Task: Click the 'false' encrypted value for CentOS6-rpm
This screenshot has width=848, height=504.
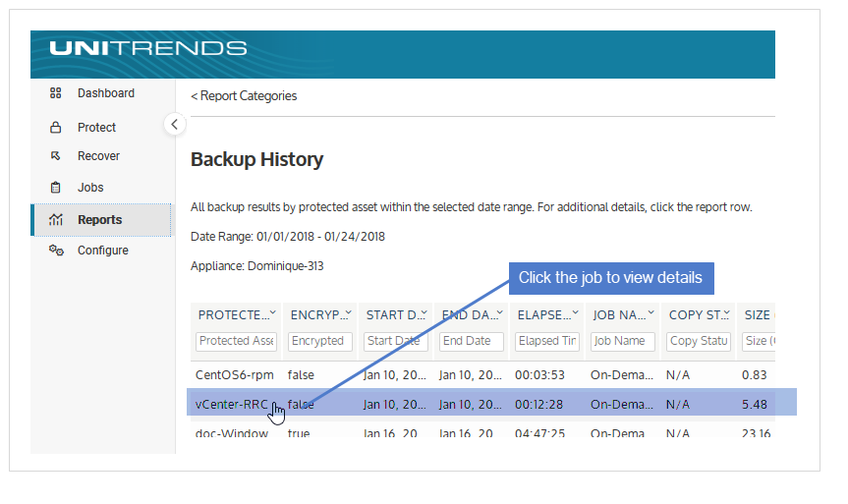Action: (x=301, y=374)
